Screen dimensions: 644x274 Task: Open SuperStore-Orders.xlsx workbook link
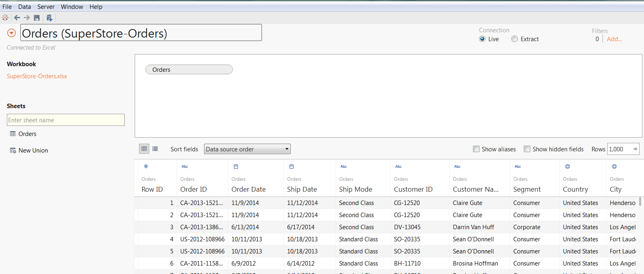pyautogui.click(x=37, y=76)
